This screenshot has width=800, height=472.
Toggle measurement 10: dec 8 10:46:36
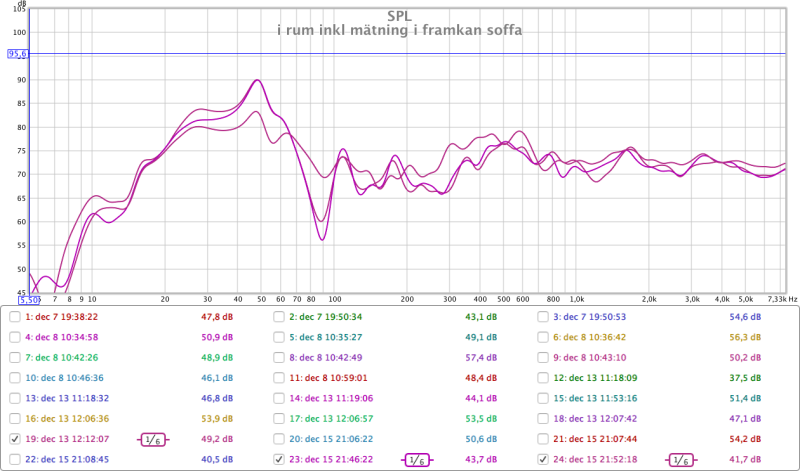[x=14, y=378]
